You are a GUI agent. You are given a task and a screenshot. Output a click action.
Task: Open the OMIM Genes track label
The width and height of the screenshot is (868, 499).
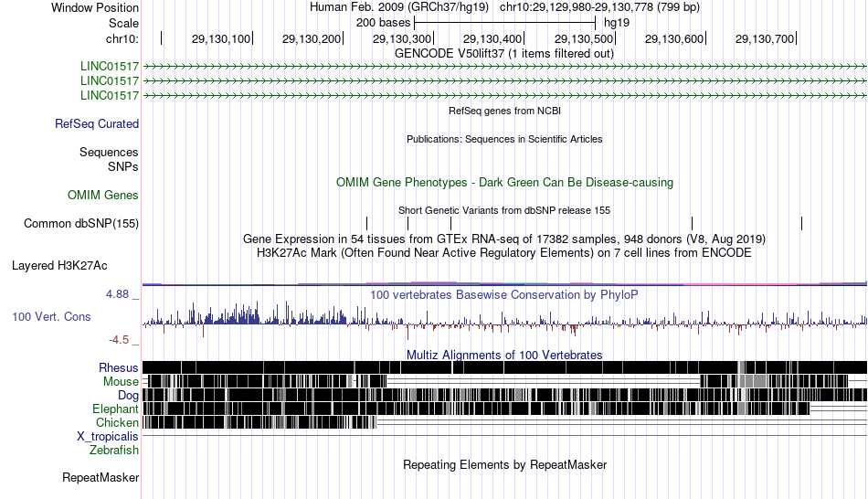[x=103, y=195]
